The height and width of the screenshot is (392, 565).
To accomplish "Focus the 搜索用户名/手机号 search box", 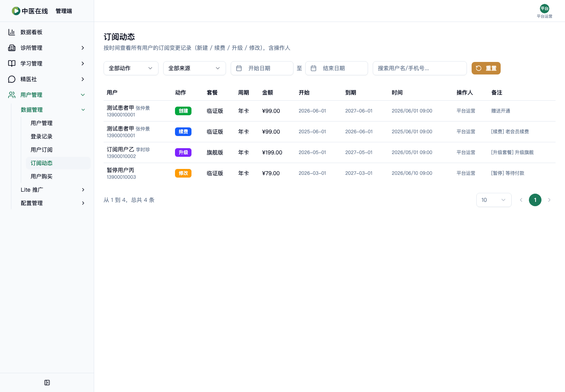I will coord(420,68).
